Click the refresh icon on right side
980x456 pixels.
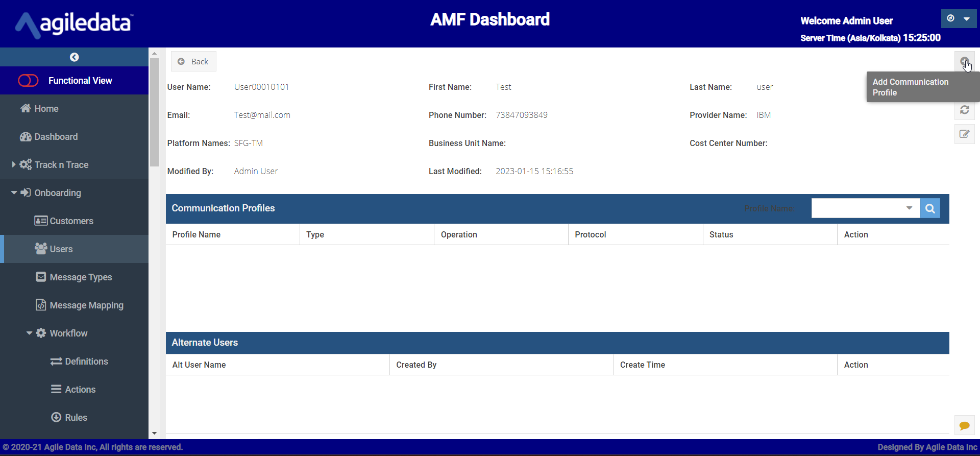point(964,110)
